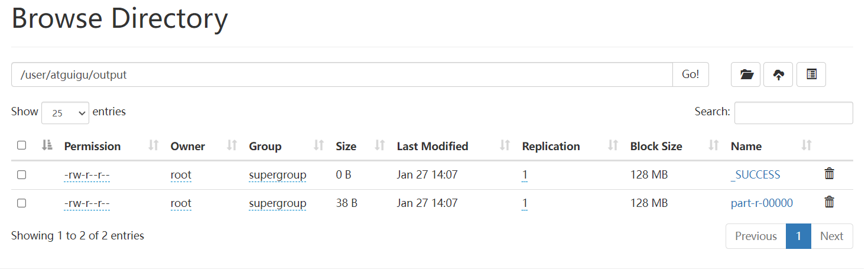Open the part-r-00000 file link
868x269 pixels.
762,203
